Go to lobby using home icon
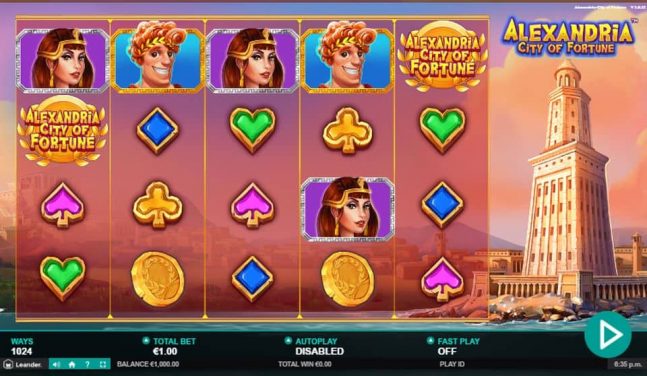The height and width of the screenshot is (376, 647). tap(72, 364)
